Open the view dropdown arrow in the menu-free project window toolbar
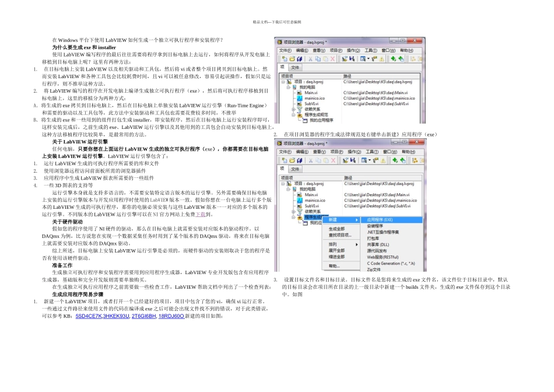Screen dimensions: 554x392 tap(368, 59)
